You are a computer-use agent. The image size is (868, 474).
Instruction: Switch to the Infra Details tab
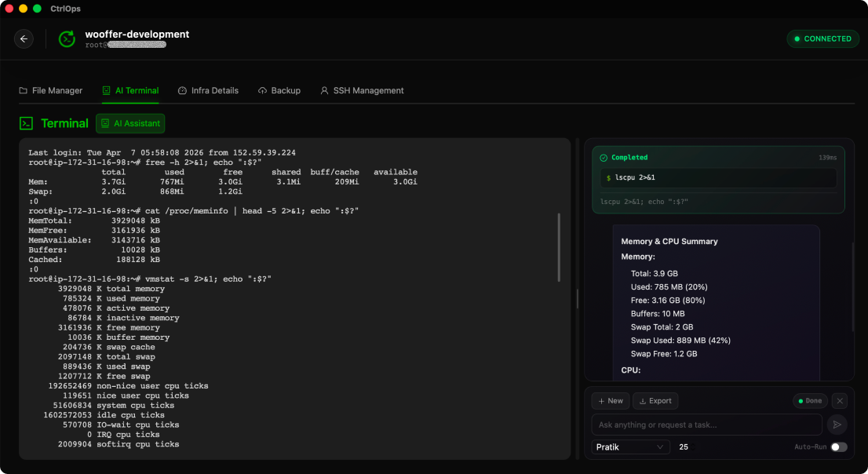[208, 90]
